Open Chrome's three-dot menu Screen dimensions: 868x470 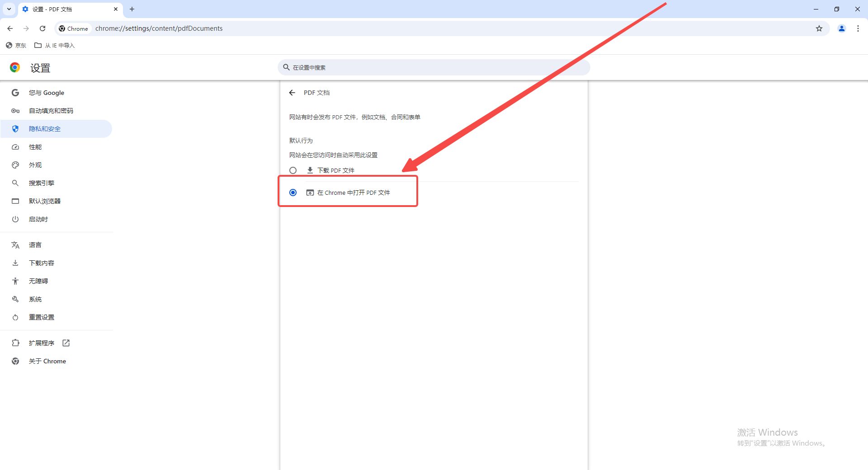858,28
